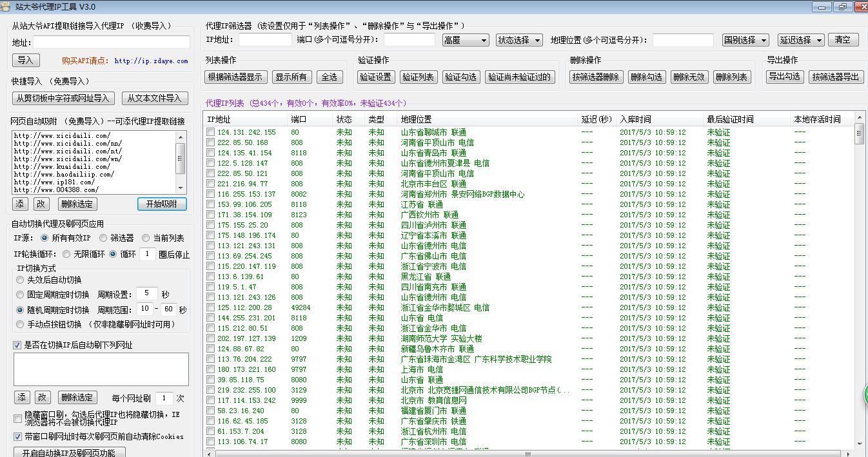Image resolution: width=868 pixels, height=457 pixels.
Task: Toggle 是否在切换IP后自动刷下列网址 checkbox
Action: click(17, 345)
